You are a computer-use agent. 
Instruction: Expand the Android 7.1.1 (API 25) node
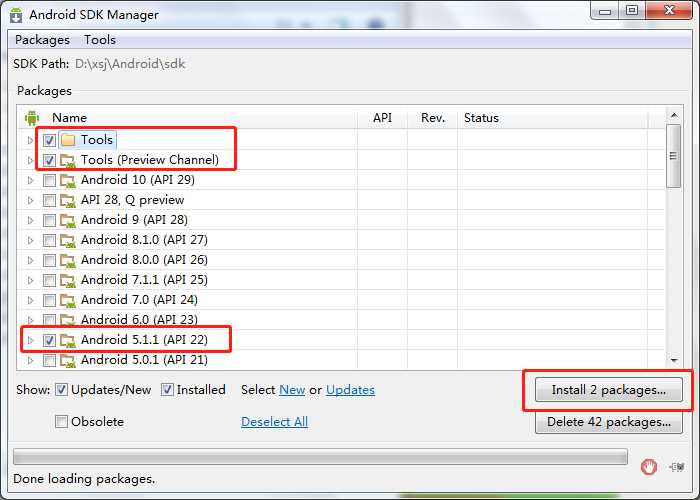click(30, 280)
